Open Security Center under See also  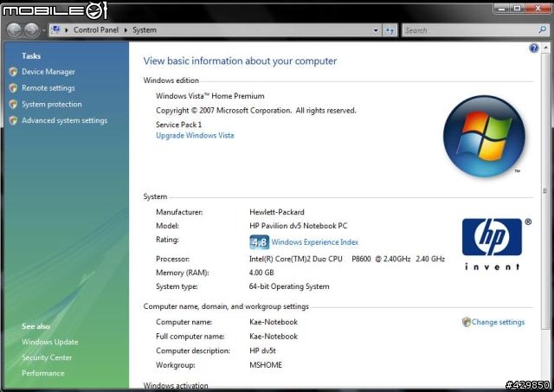point(47,357)
